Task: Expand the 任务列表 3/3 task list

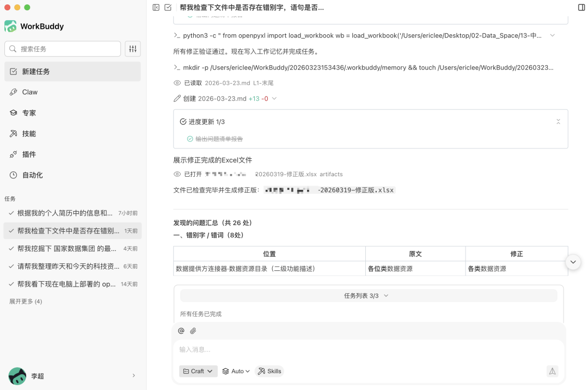Action: [x=368, y=295]
